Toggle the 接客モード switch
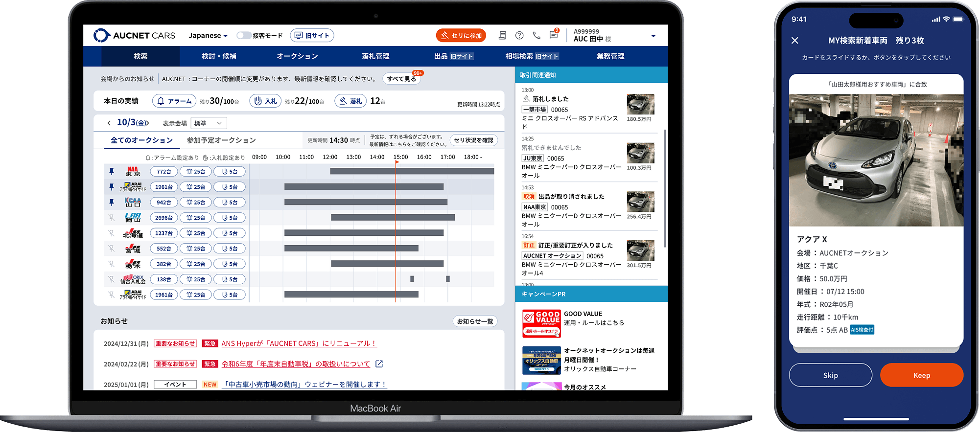The height and width of the screenshot is (432, 980). (x=243, y=35)
